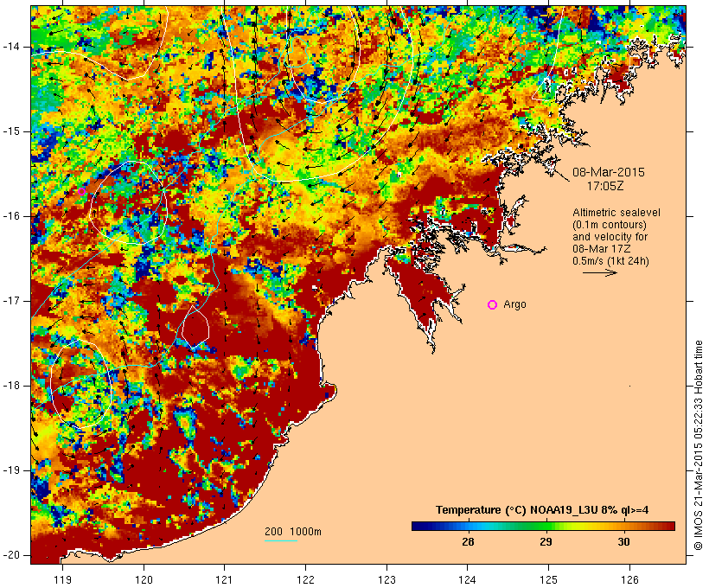Image resolution: width=709 pixels, height=588 pixels.
Task: Click the 126 longitude axis label
Action: click(x=629, y=579)
